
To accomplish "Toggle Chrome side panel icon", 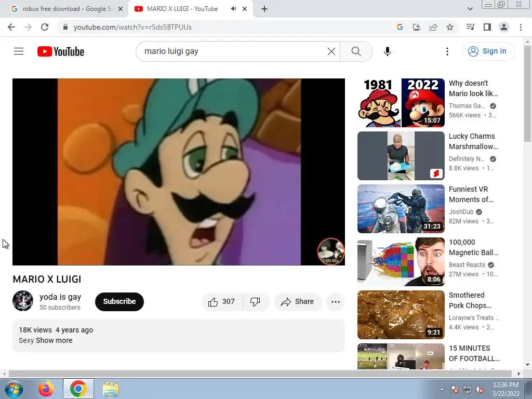I will tap(487, 27).
